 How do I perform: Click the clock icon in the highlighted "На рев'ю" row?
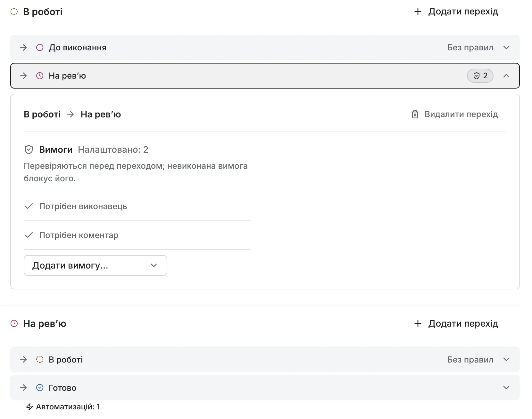[x=40, y=76]
